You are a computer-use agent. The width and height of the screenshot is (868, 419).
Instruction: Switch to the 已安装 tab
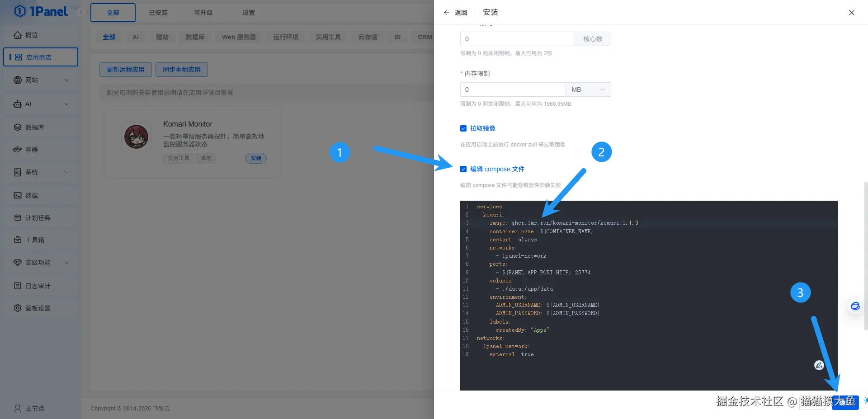158,13
